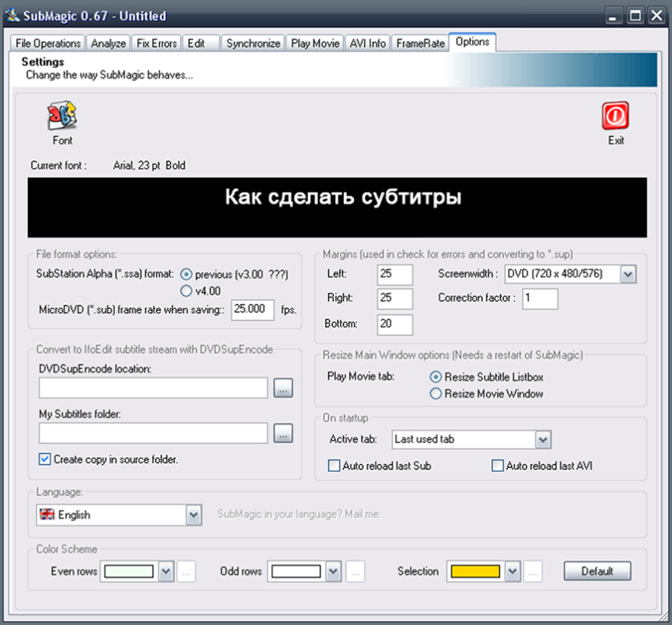672x625 pixels.
Task: Click the MicroDVD frame rate field
Action: (x=253, y=309)
